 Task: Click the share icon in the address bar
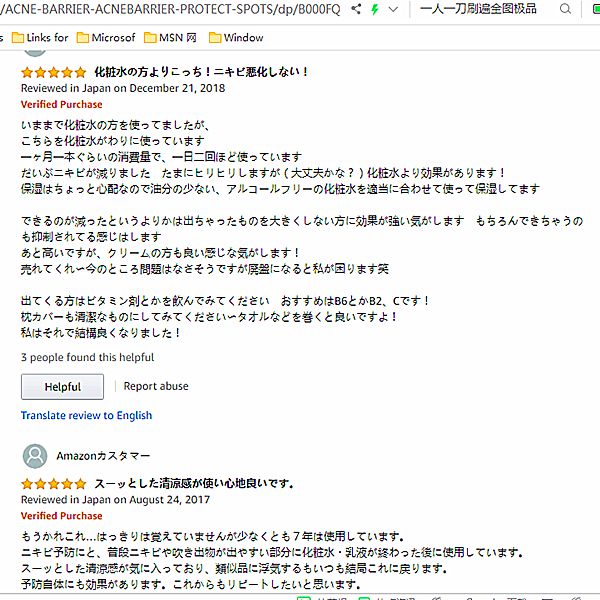356,9
